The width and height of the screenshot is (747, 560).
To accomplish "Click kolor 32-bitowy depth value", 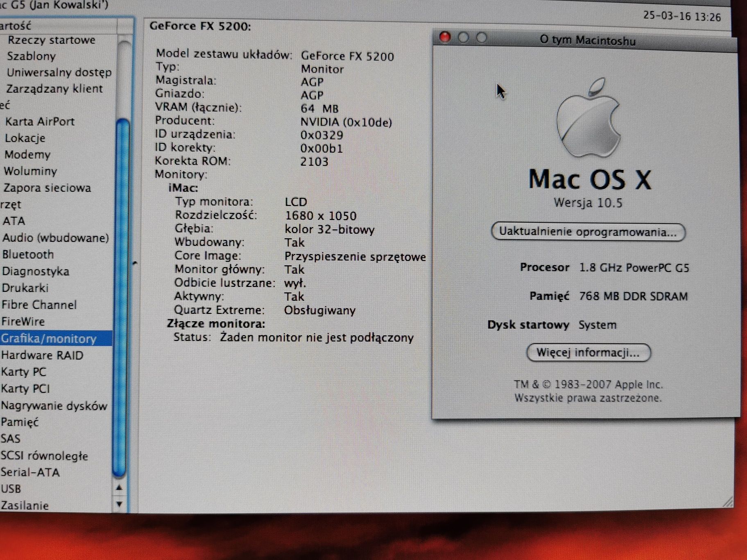I will click(x=329, y=229).
